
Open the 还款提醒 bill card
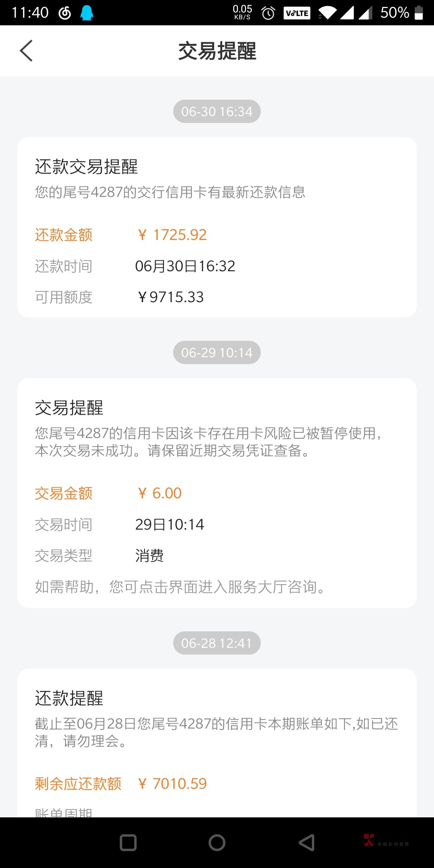coord(217,743)
